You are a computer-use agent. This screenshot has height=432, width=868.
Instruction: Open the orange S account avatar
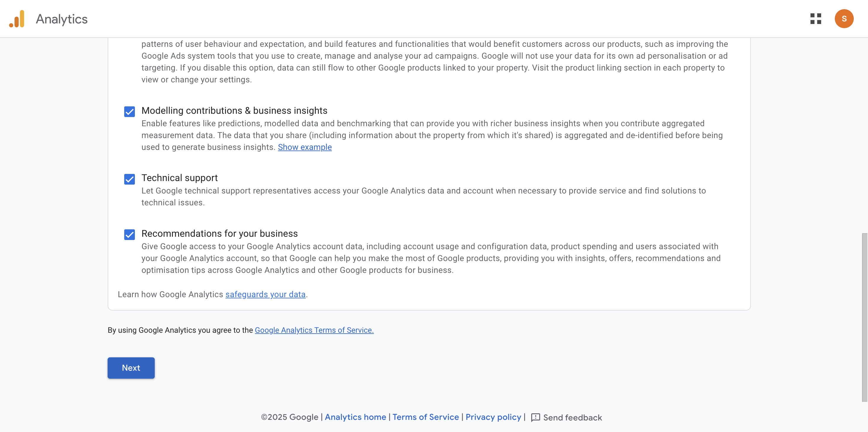(844, 19)
